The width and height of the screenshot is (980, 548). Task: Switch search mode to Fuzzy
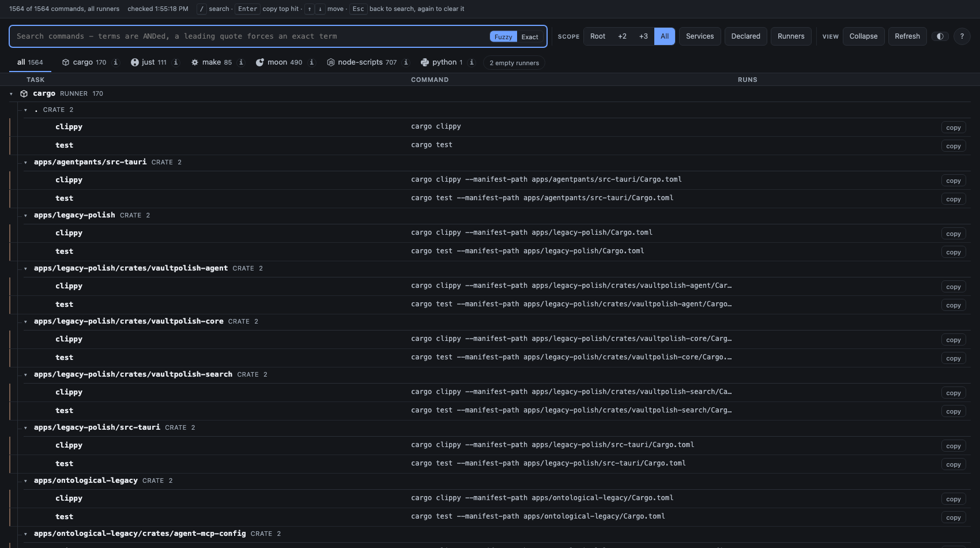point(503,36)
